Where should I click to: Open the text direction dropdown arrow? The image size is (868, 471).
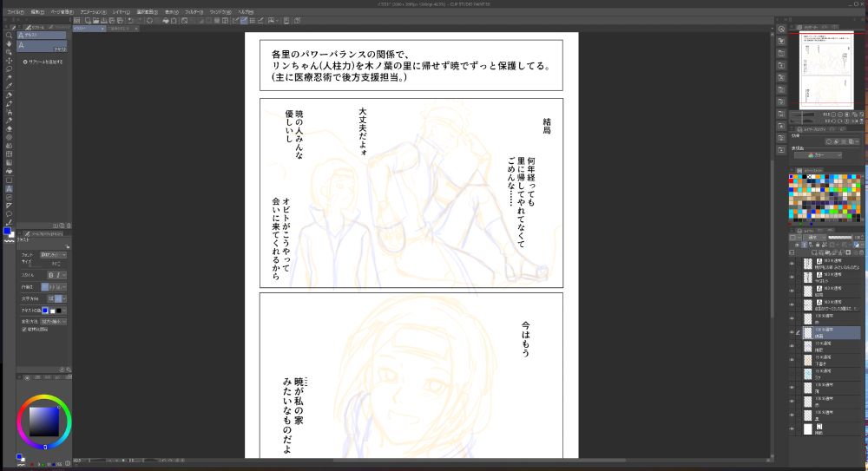click(64, 298)
